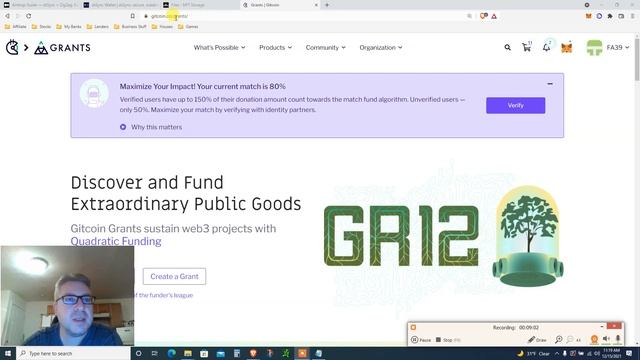Viewport: 640px width, 360px height.
Task: Open the Houses bookmarks folder
Action: (162, 27)
